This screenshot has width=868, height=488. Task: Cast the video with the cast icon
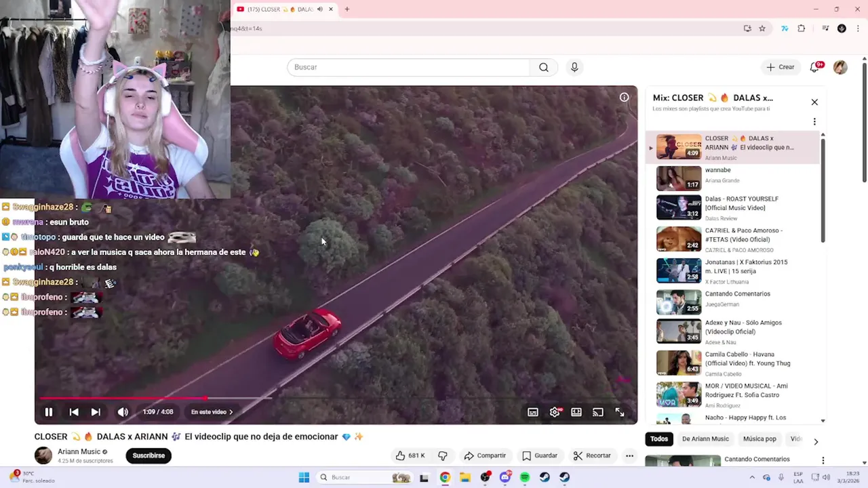tap(598, 412)
